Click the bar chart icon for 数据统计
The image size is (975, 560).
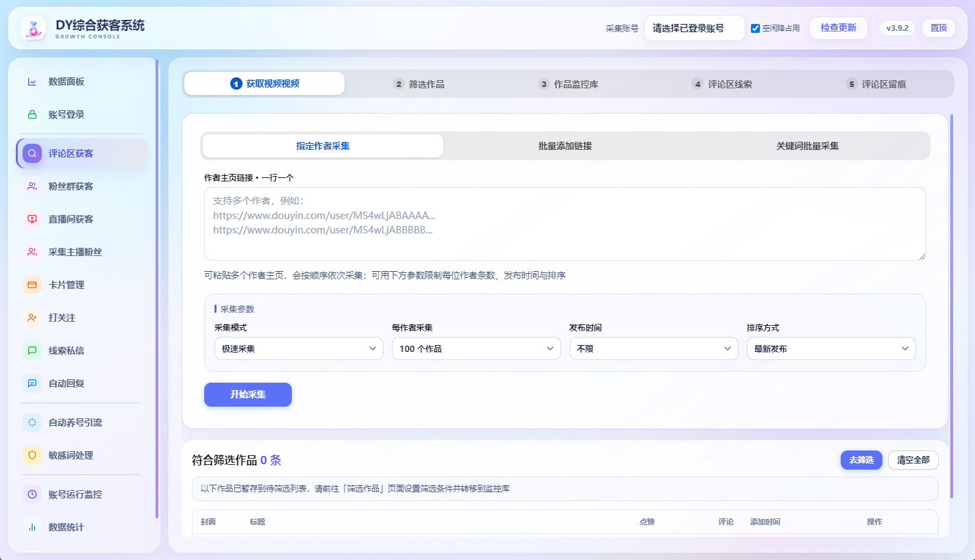coord(32,527)
